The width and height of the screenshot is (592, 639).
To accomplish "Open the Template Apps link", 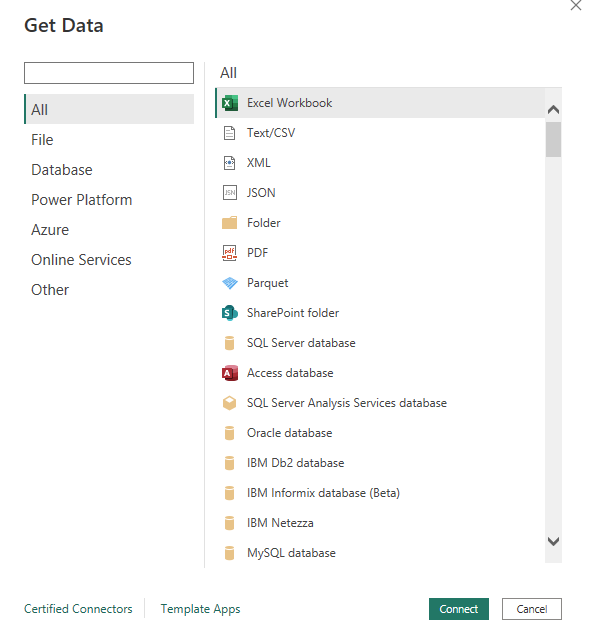I will point(200,609).
